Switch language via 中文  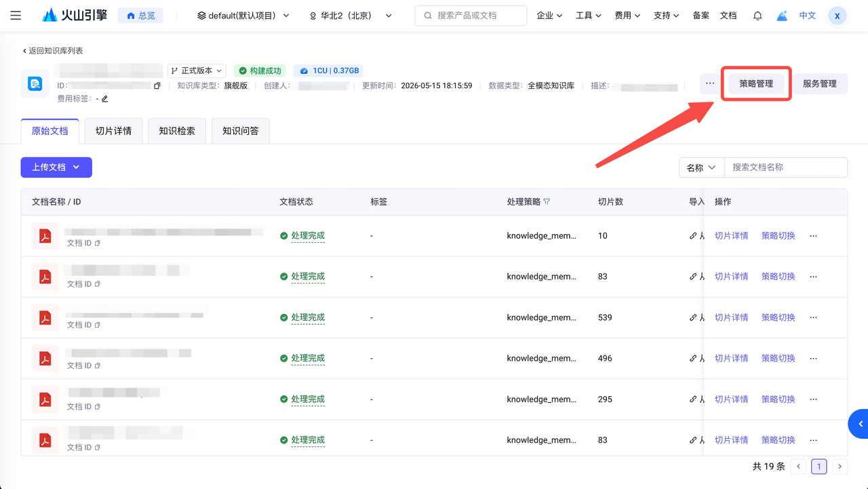[808, 16]
